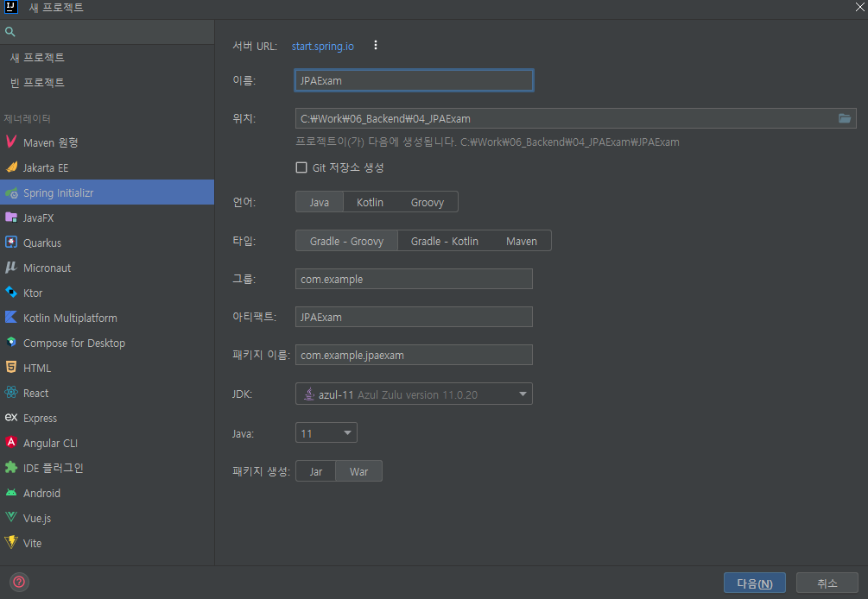Click the Maven archetype generator icon
Image resolution: width=868 pixels, height=599 pixels.
pyautogui.click(x=11, y=142)
